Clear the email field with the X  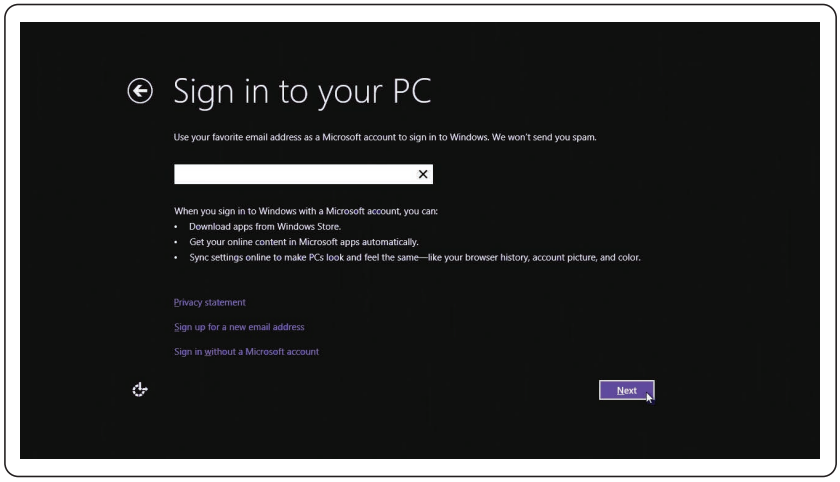[423, 174]
